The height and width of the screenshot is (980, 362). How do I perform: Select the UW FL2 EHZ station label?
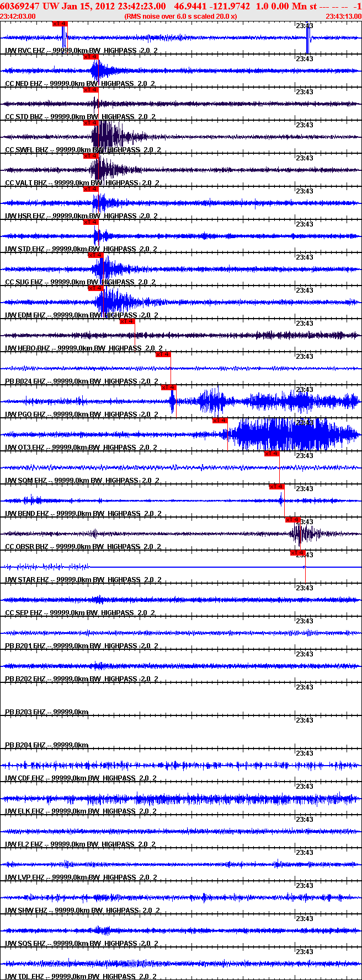81,844
